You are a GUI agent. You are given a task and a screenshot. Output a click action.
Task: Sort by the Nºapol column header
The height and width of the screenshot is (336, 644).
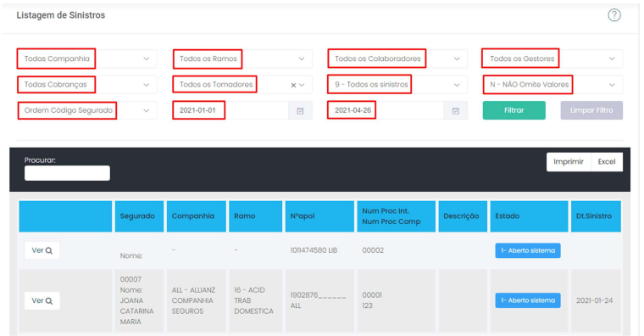coord(319,216)
